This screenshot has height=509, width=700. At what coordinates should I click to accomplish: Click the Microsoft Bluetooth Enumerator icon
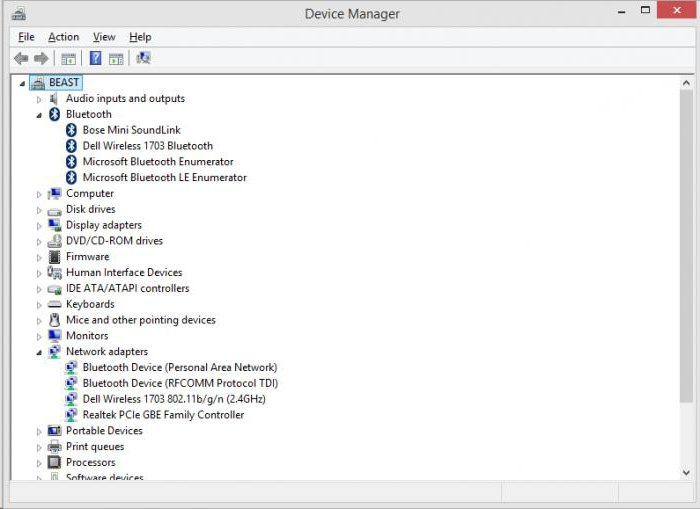coord(71,162)
